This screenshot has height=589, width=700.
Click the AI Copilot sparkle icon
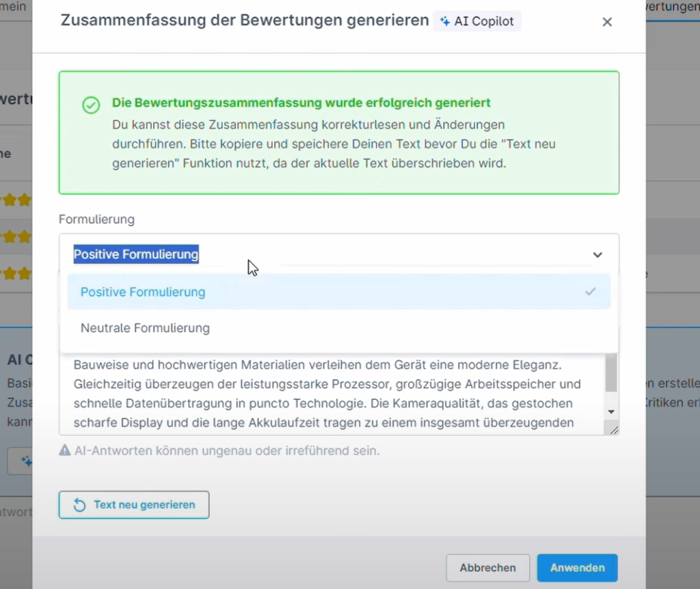444,21
